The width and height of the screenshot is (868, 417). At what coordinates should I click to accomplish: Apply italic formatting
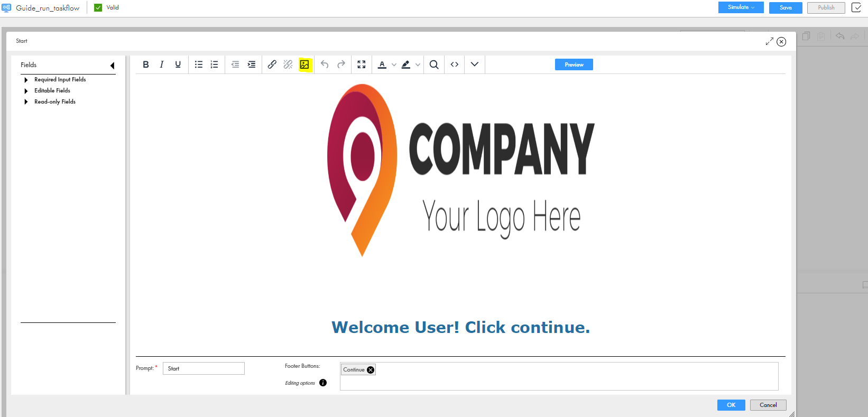[162, 64]
